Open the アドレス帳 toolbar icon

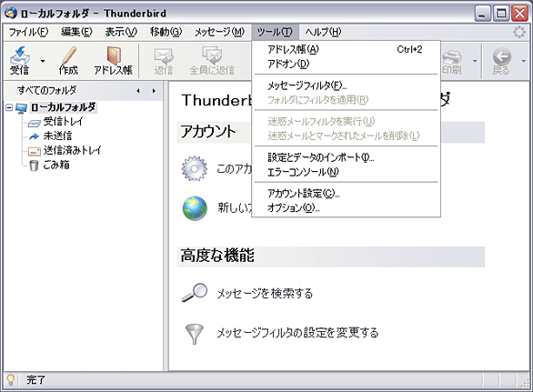tap(114, 55)
